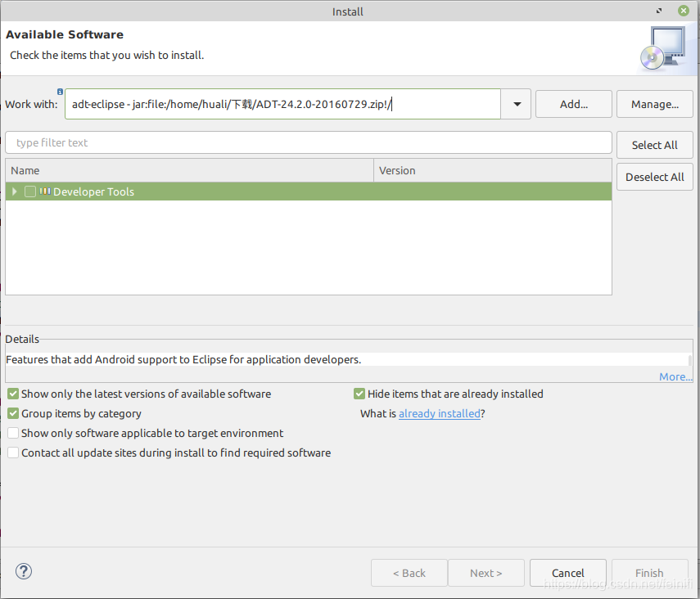Viewport: 700px width, 599px height.
Task: Click the Name column header
Action: coord(189,170)
